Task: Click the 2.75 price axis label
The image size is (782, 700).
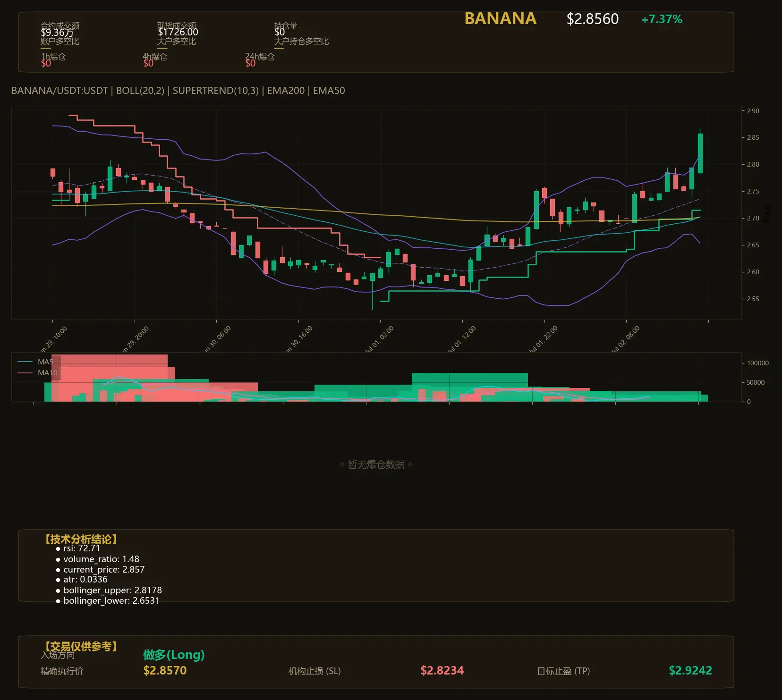Action: click(753, 191)
